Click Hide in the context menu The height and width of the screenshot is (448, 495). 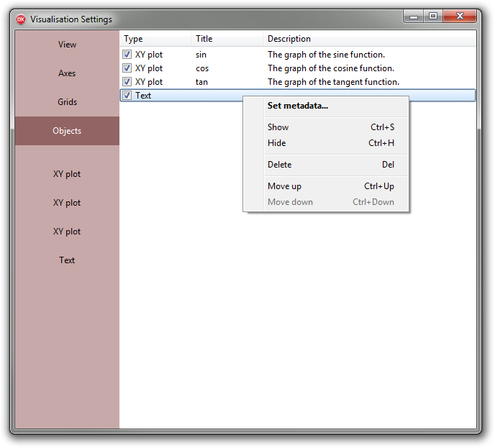coord(277,143)
